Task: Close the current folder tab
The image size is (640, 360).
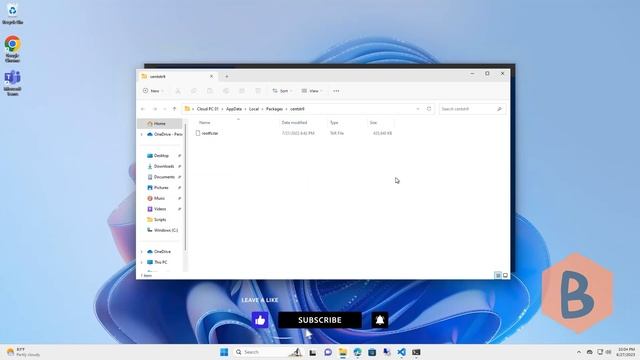Action: click(x=211, y=76)
